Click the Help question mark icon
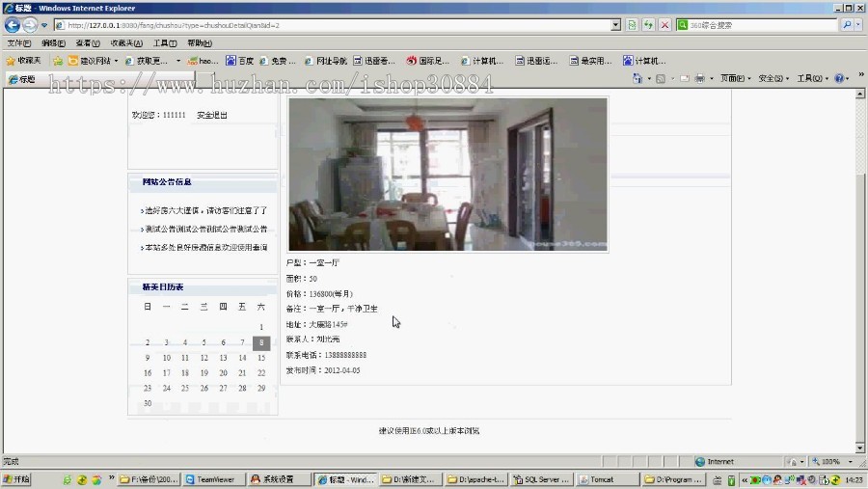868x489 pixels. (x=839, y=79)
